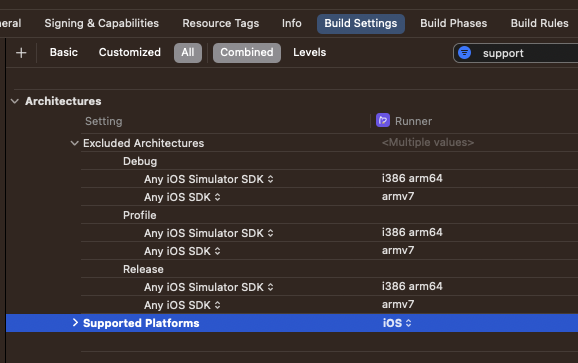The width and height of the screenshot is (578, 363).
Task: Select the Supported Platforms label
Action: [x=141, y=323]
